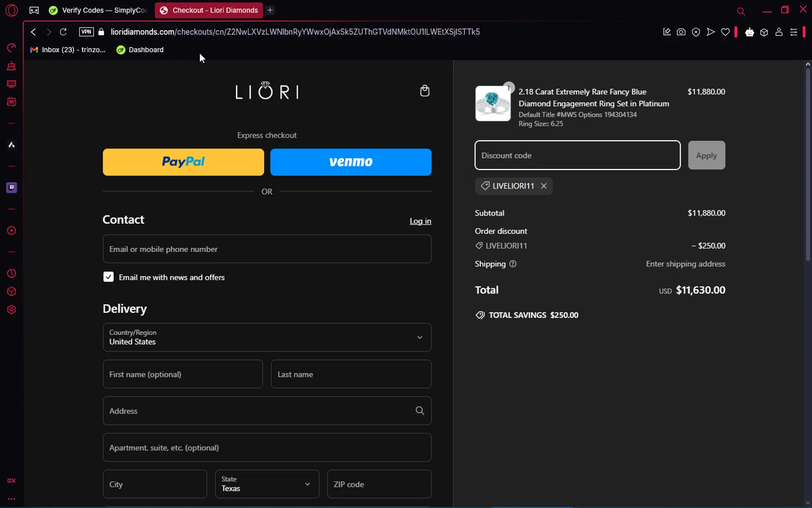Open the Opera GX main menu logo

(11, 10)
